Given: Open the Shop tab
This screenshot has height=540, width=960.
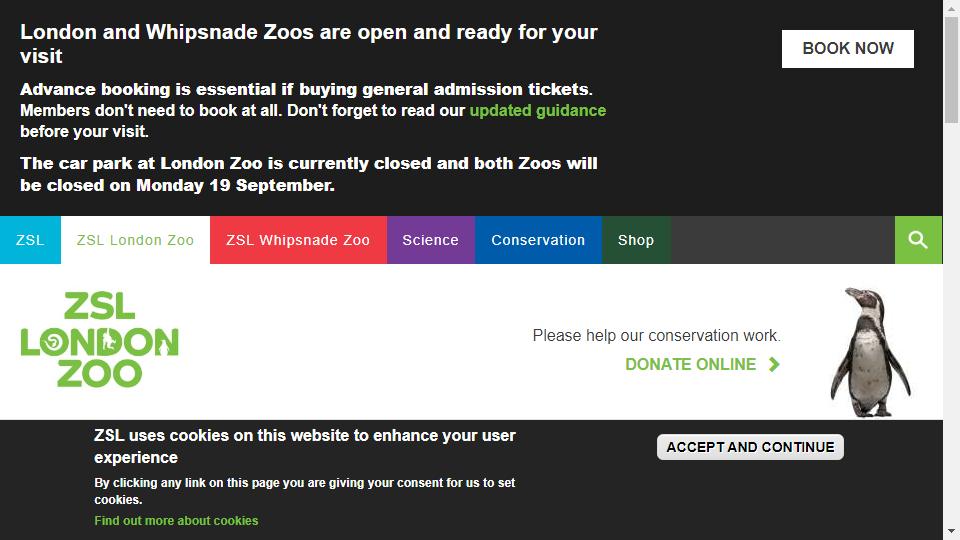Looking at the screenshot, I should point(636,240).
